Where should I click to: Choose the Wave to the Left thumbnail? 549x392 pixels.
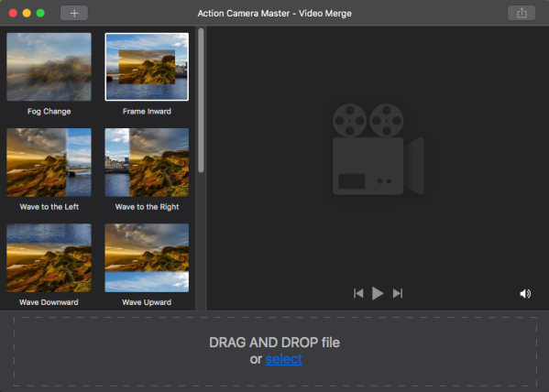pos(49,162)
